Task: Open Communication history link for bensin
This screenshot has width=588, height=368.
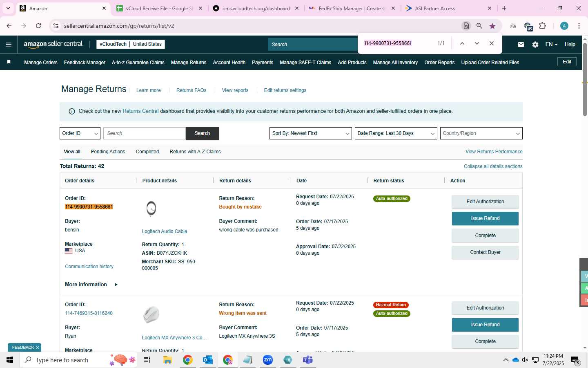Action: pyautogui.click(x=89, y=267)
